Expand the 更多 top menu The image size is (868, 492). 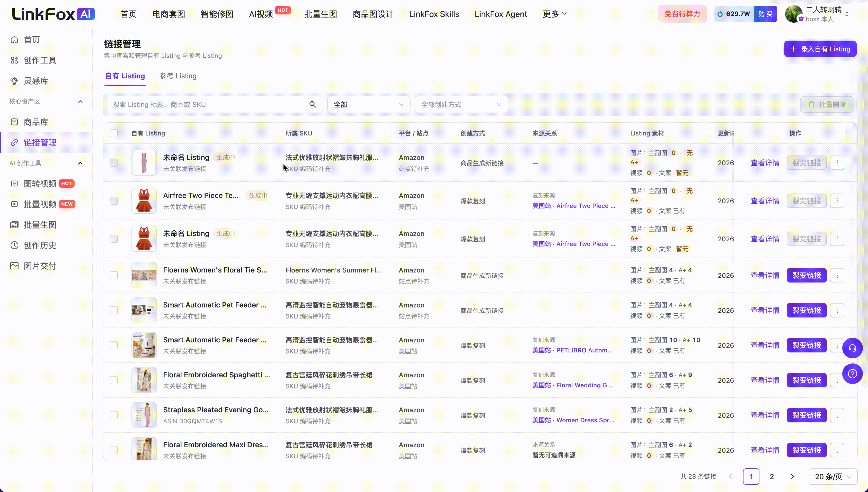point(555,14)
